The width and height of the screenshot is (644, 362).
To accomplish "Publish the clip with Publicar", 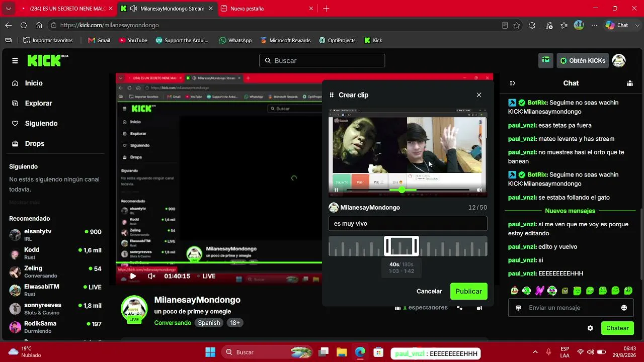I will 468,291.
